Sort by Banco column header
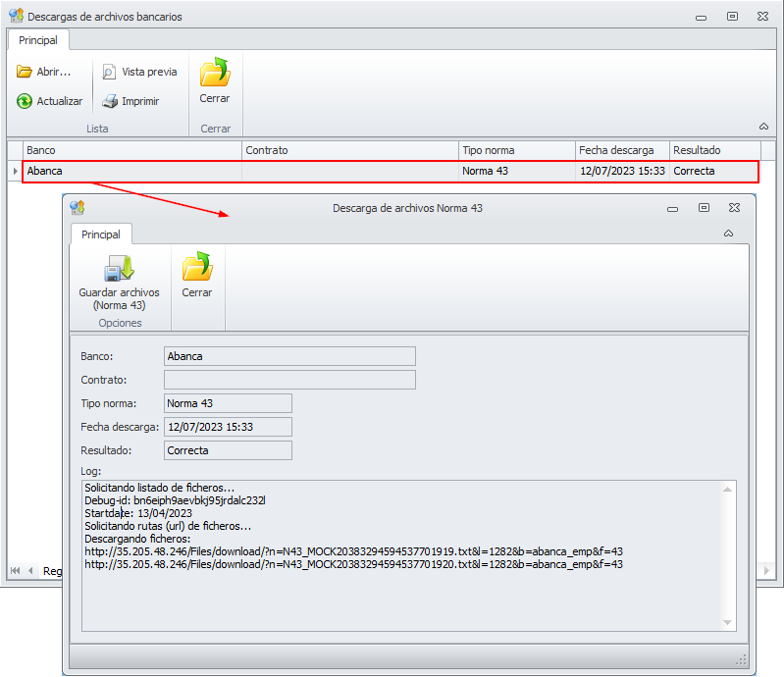This screenshot has height=677, width=784. [x=132, y=150]
